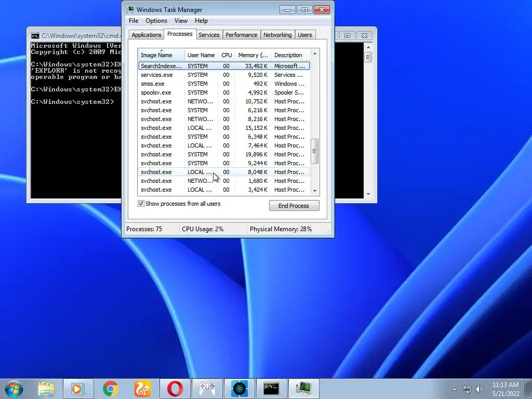
Task: Toggle Show processes from all users
Action: tap(141, 204)
